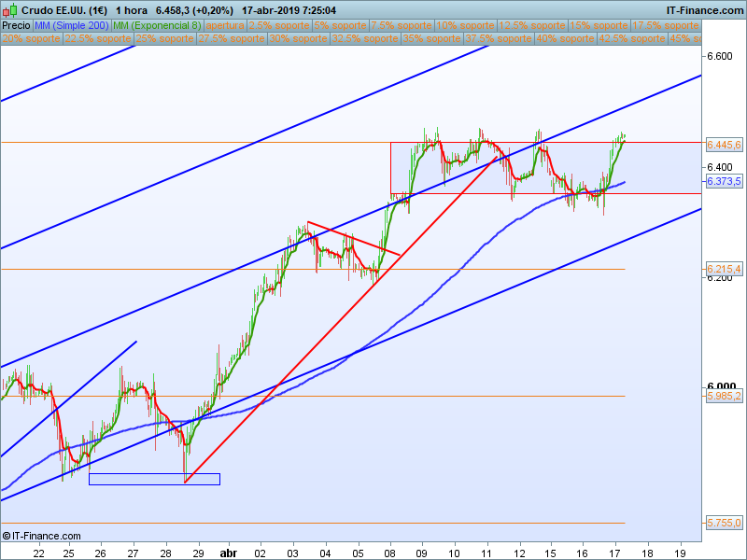Click the 17-abr-2019 7:25:04 timestamp

[289, 10]
